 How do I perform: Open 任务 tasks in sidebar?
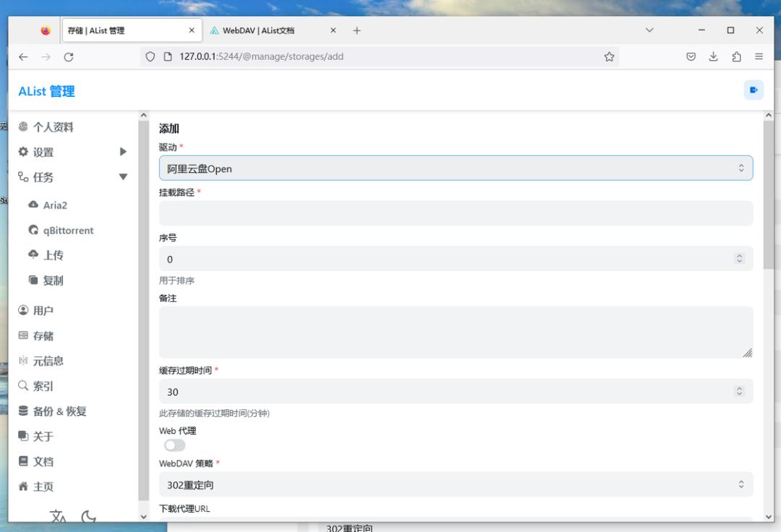[36, 176]
